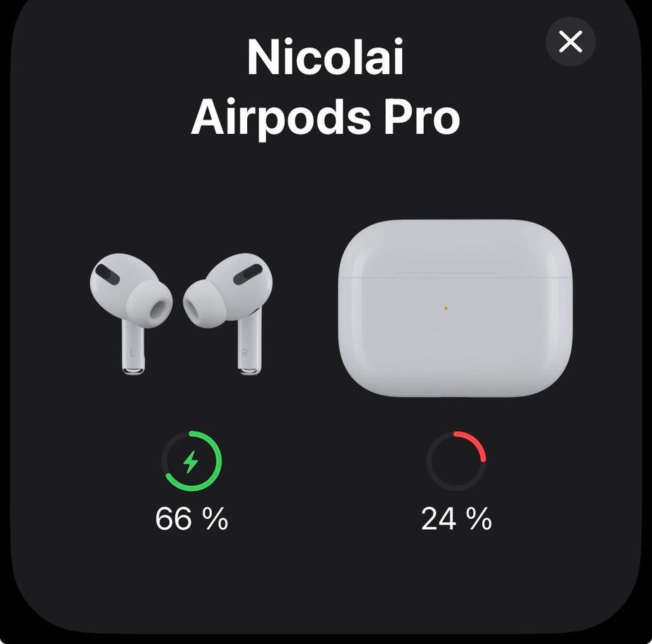
Task: Click the R marking on right stem
Action: click(245, 353)
